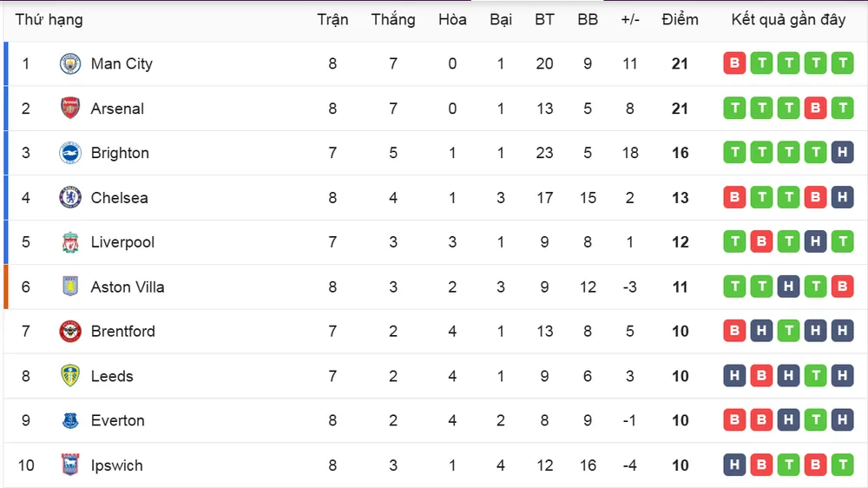This screenshot has height=488, width=868.
Task: Click the Kết quả gần đây header
Action: (x=788, y=20)
